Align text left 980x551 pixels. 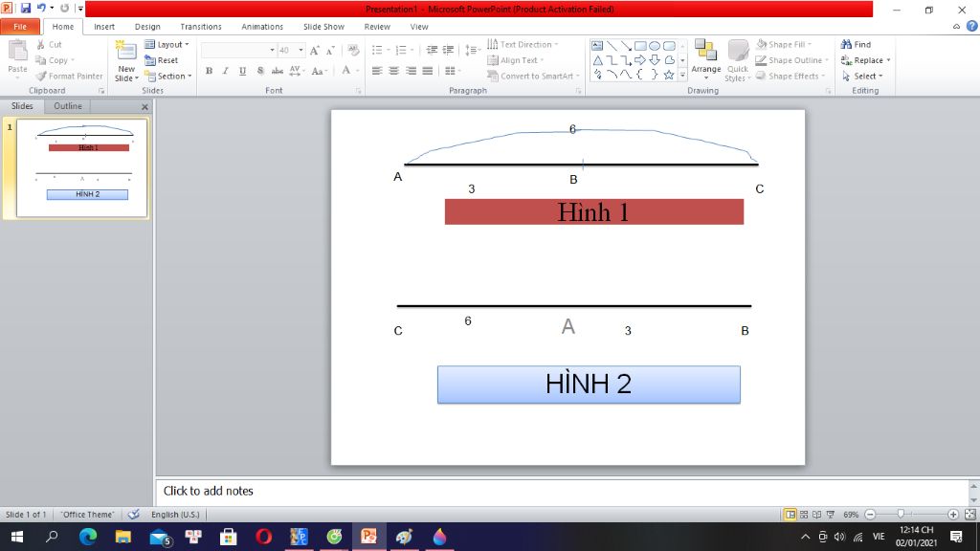pyautogui.click(x=377, y=71)
